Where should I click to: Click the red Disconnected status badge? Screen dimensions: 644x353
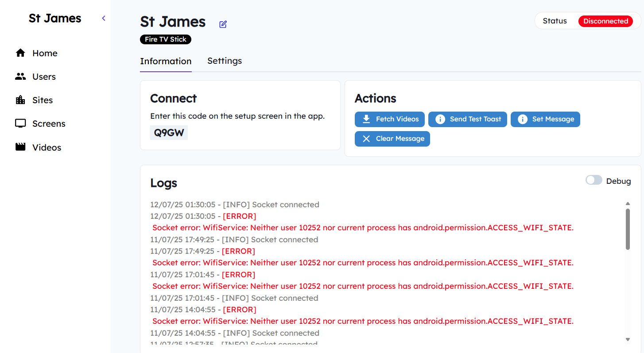pos(605,21)
